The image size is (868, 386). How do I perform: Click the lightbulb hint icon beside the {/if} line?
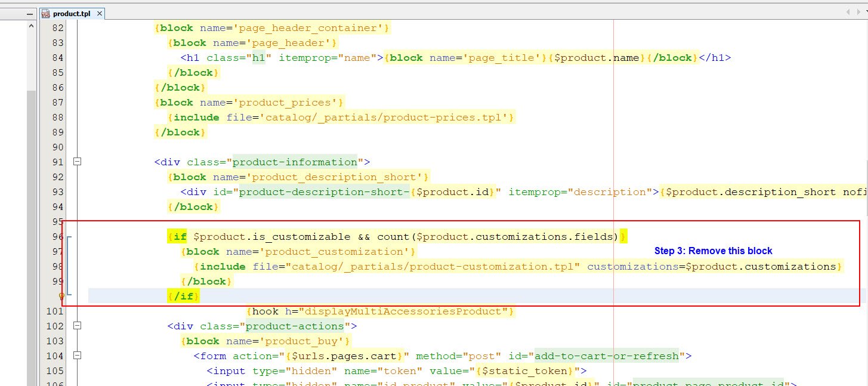(x=61, y=296)
